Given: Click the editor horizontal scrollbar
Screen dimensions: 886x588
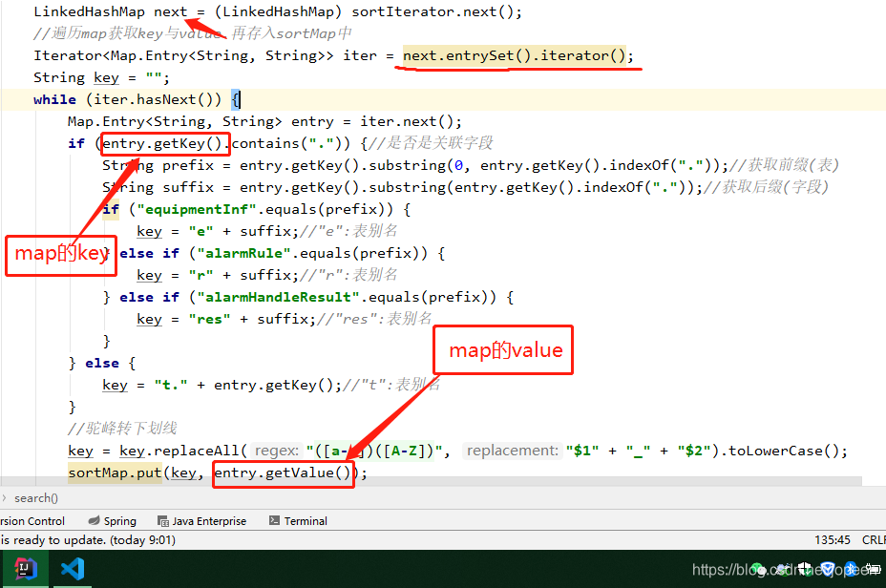Looking at the screenshot, I should (x=431, y=481).
